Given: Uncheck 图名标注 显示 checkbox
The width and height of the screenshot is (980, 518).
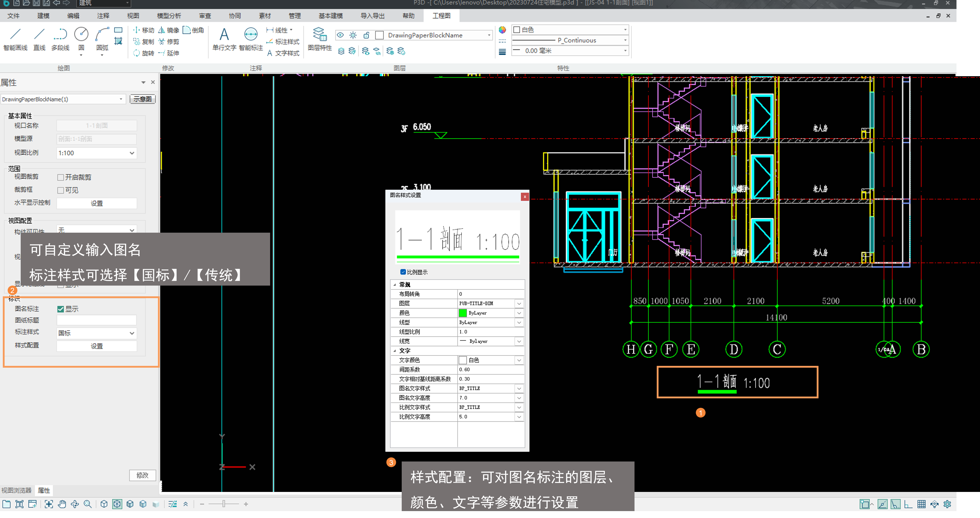Looking at the screenshot, I should (x=61, y=309).
